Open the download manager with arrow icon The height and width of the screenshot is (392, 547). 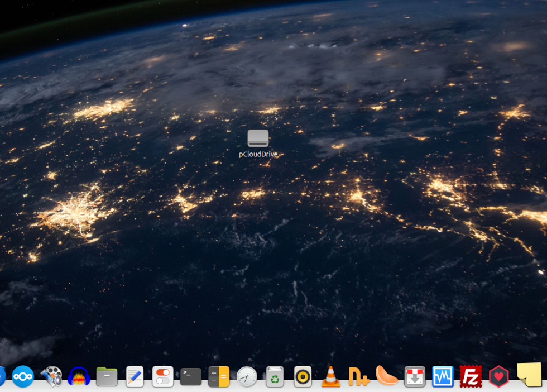coord(415,377)
